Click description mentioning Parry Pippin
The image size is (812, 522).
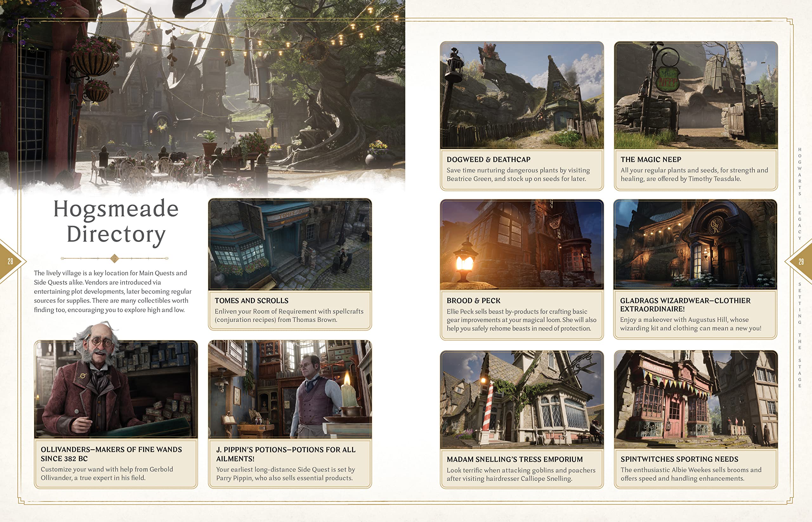[285, 473]
